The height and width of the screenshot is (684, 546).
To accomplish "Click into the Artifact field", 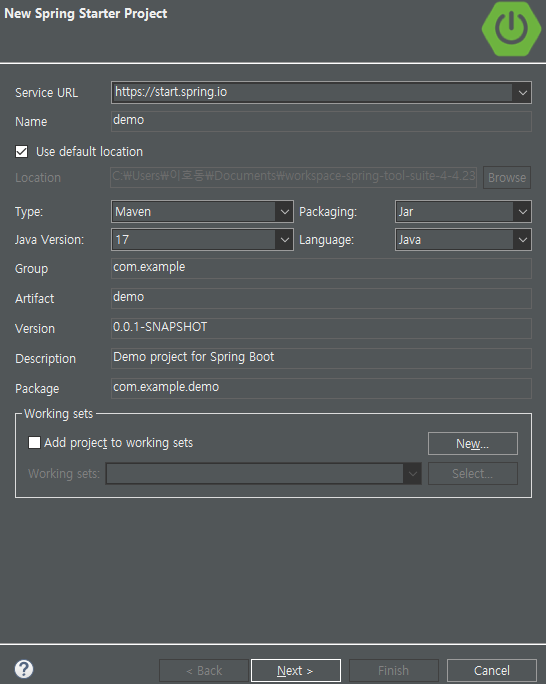I will coord(321,298).
